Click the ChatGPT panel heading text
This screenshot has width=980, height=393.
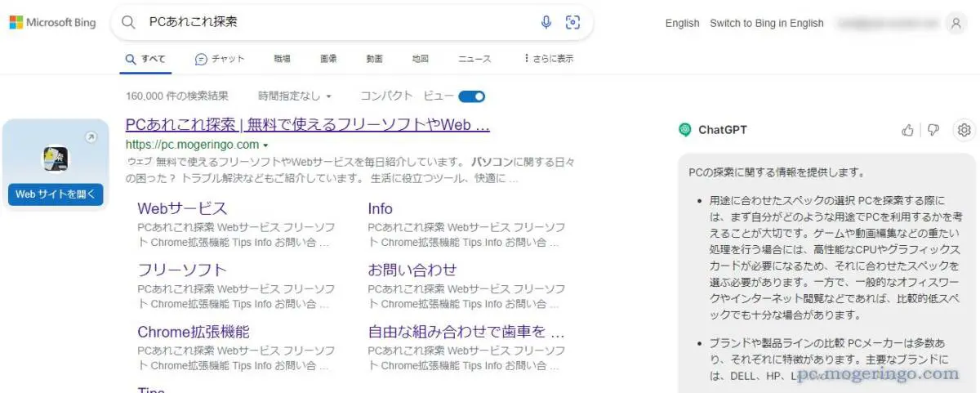[723, 130]
